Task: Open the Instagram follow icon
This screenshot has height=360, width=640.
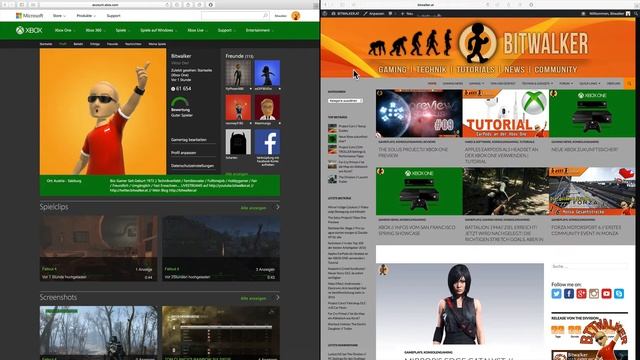Action: pos(594,293)
